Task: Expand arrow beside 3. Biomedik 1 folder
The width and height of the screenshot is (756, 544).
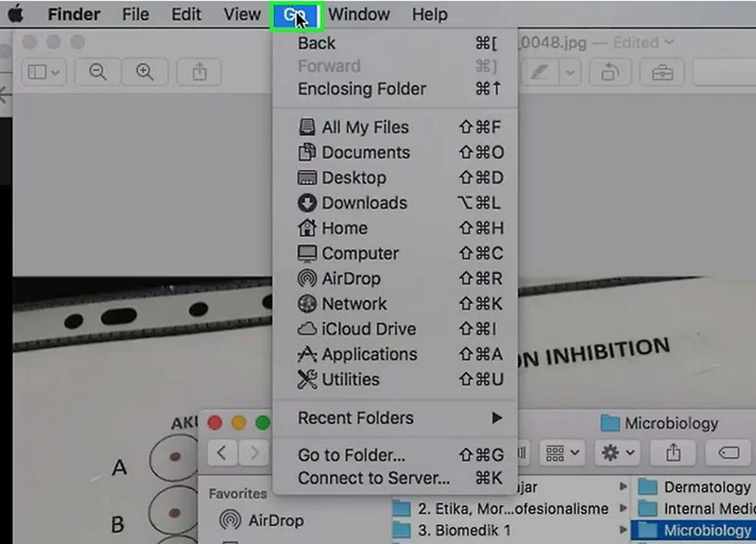Action: pyautogui.click(x=623, y=530)
